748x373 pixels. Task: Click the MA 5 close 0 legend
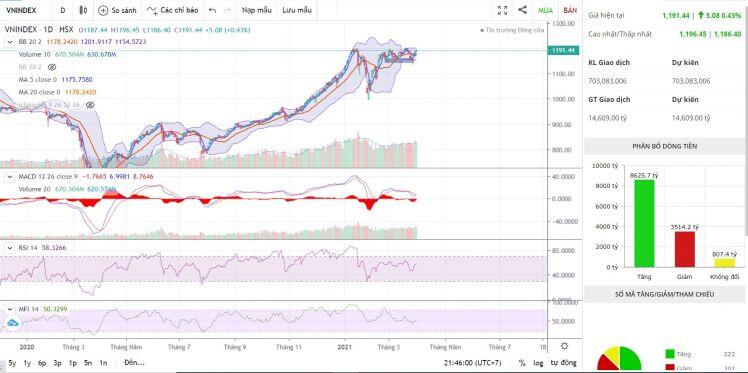[x=38, y=80]
